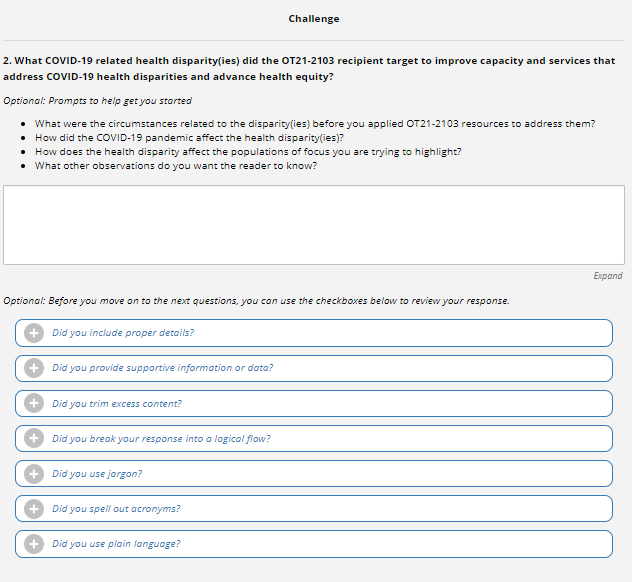Toggle the 'Did you use jargon?' review item

coord(97,473)
